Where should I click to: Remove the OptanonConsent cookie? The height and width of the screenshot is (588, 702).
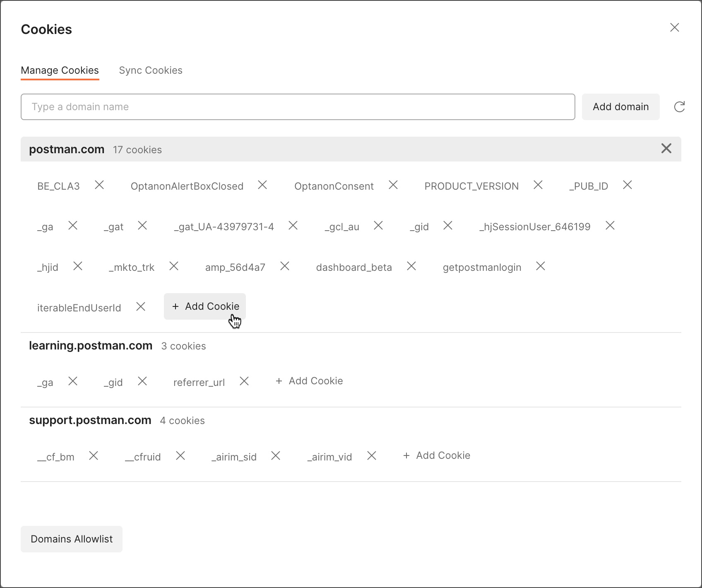pos(393,185)
